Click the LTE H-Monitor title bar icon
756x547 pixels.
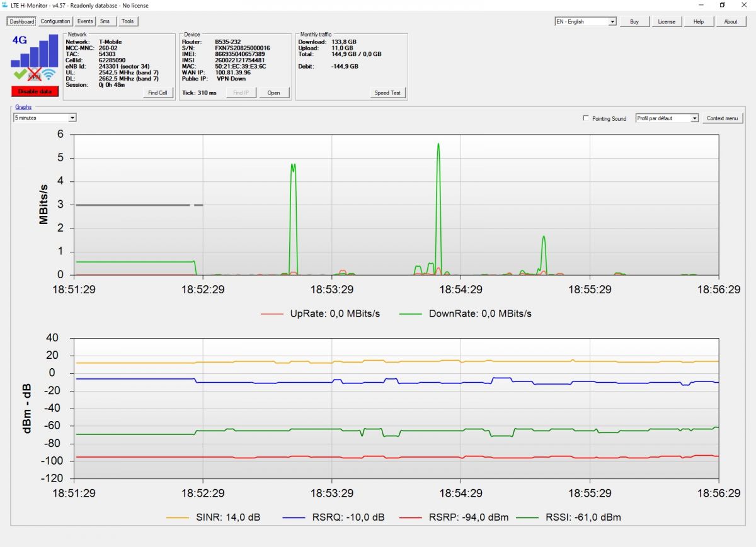pos(5,4)
